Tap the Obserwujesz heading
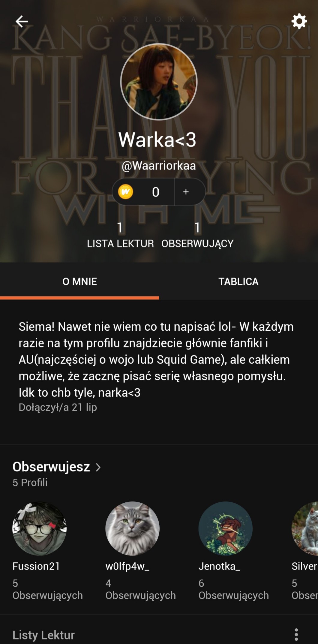The height and width of the screenshot is (644, 318). 51,467
